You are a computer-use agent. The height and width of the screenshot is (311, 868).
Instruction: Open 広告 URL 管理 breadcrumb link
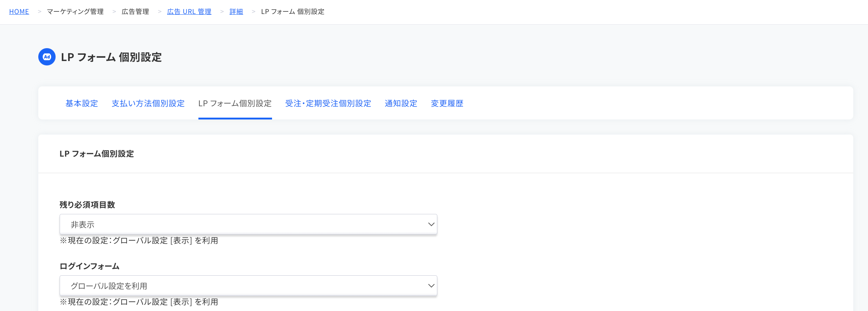pos(189,11)
